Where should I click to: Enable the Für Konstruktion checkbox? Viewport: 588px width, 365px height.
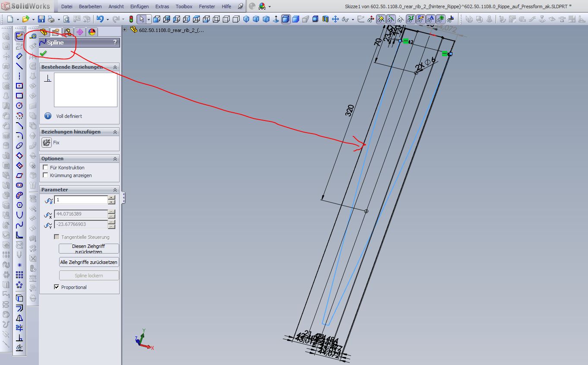point(46,168)
